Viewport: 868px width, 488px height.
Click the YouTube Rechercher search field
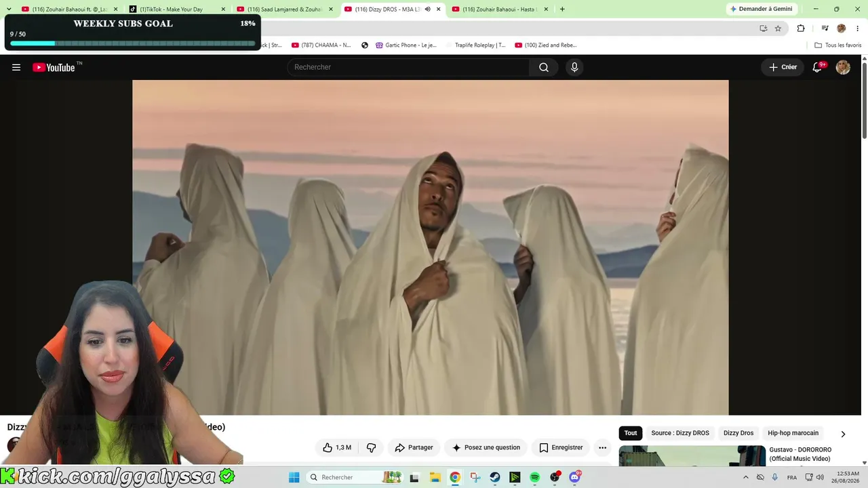[408, 67]
